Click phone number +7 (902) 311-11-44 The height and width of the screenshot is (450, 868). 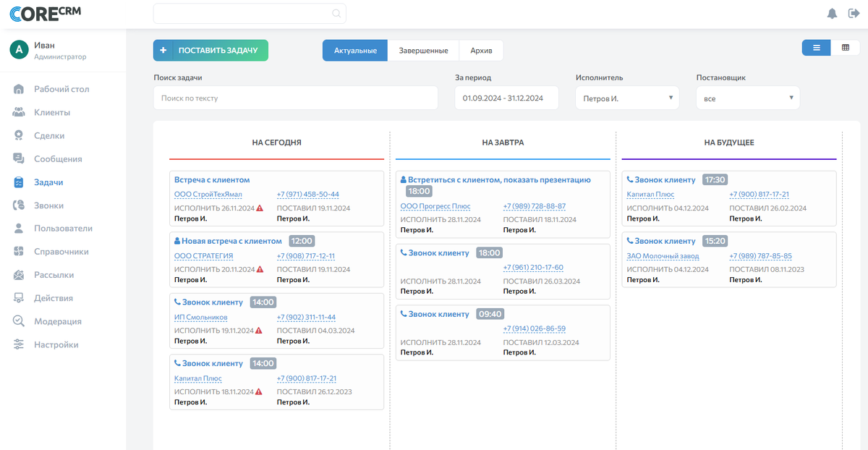tap(307, 317)
